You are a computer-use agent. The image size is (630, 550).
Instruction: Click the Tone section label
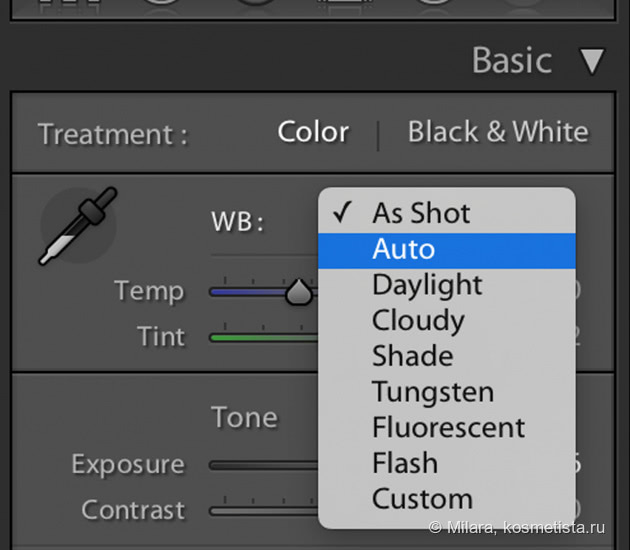pyautogui.click(x=244, y=417)
